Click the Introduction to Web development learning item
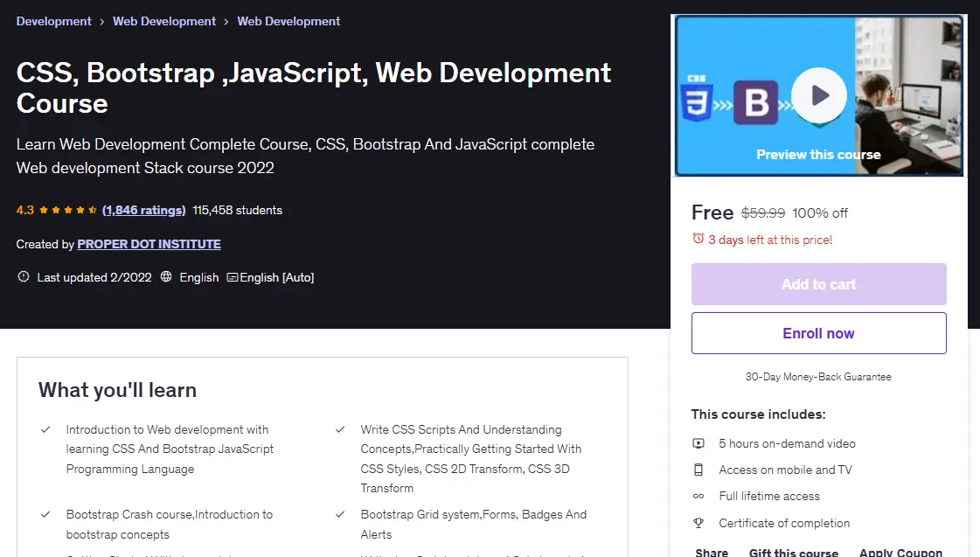Screen dimensions: 980x557 coord(170,449)
